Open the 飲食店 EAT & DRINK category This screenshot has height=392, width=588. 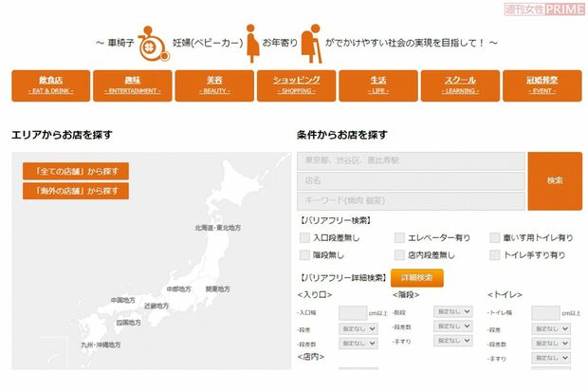(x=51, y=85)
